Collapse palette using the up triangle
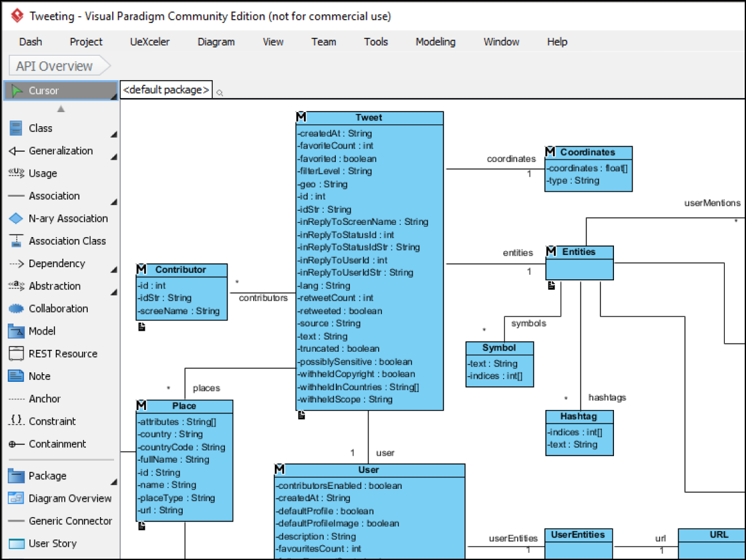 61,109
